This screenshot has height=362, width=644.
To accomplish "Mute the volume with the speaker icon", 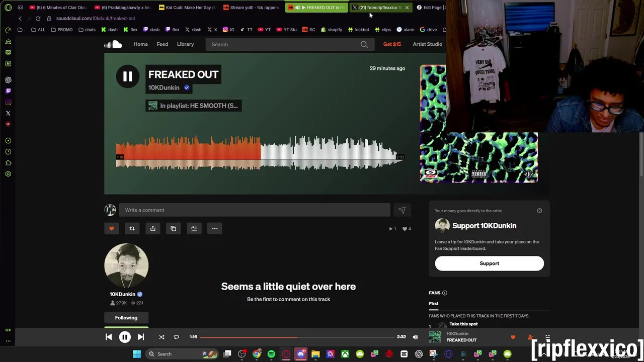I will pyautogui.click(x=416, y=337).
